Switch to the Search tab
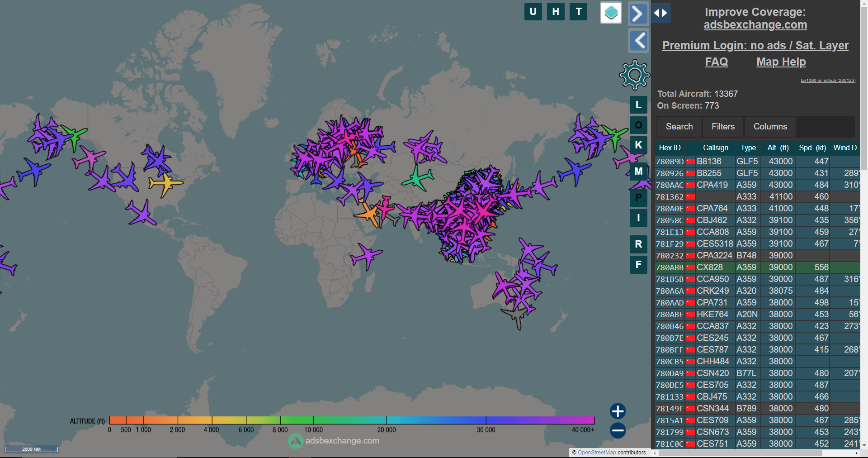This screenshot has height=458, width=868. (x=679, y=127)
